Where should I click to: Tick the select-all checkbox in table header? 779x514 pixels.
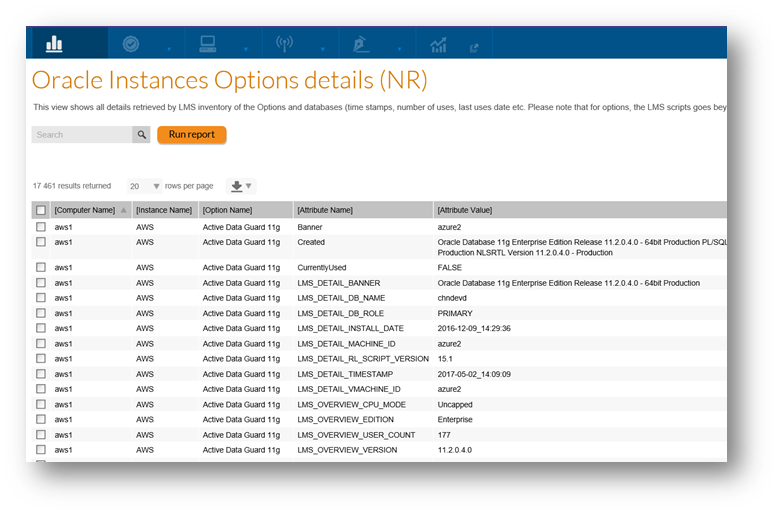41,210
